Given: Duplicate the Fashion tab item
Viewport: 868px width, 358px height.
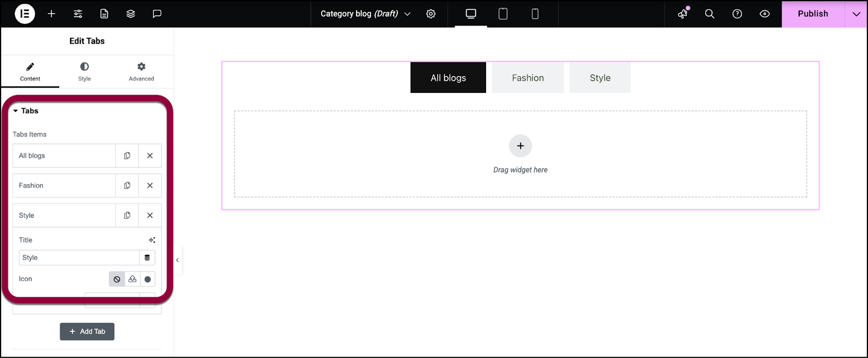Looking at the screenshot, I should click(x=127, y=185).
